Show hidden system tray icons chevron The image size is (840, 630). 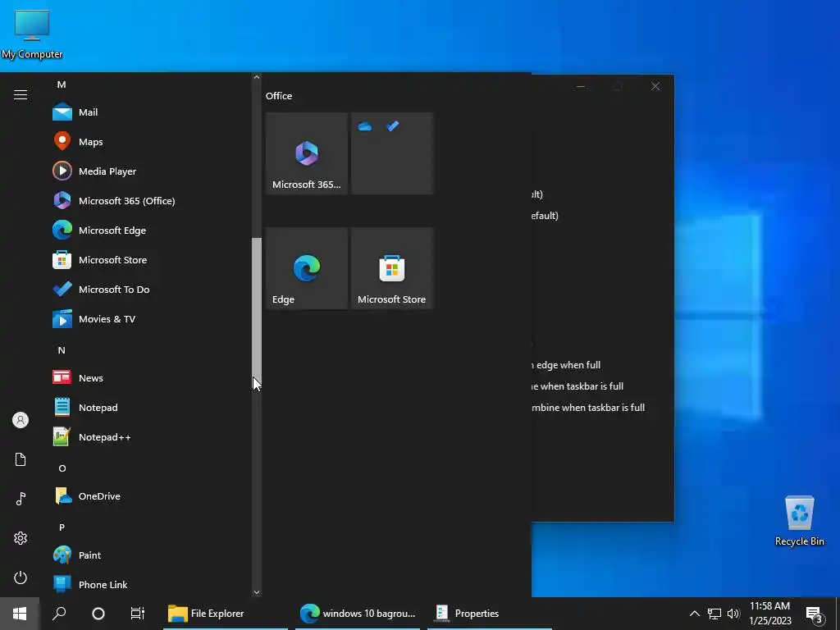[x=694, y=614]
